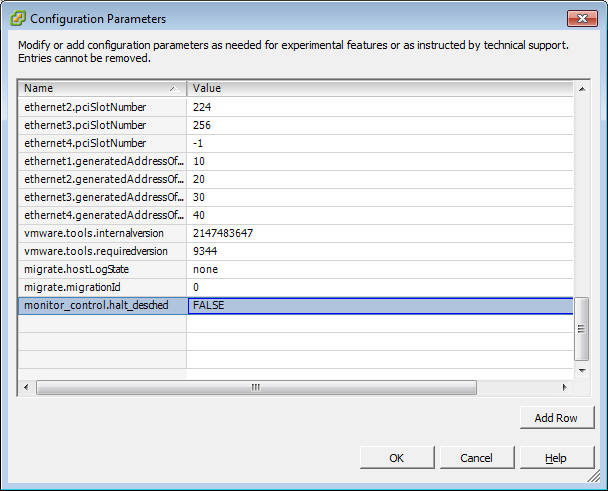Viewport: 608px width, 491px height.
Task: Close the Configuration Parameters dialog
Action: [x=582, y=18]
